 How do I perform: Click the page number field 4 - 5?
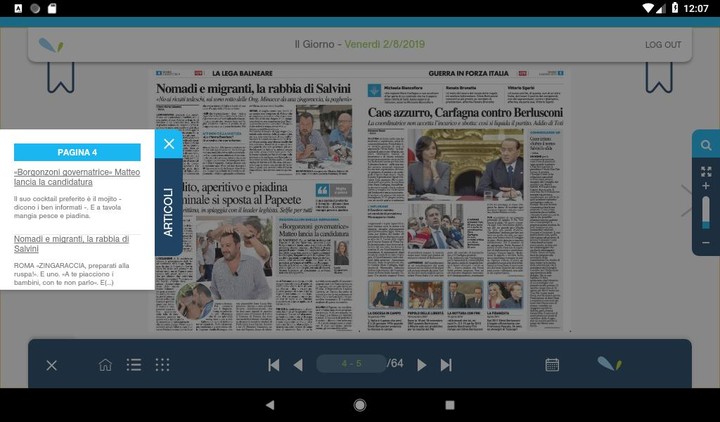(x=351, y=364)
